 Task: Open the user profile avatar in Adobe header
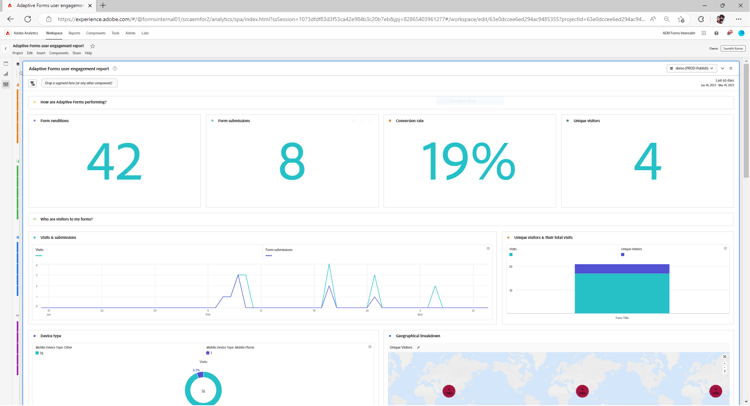click(741, 33)
